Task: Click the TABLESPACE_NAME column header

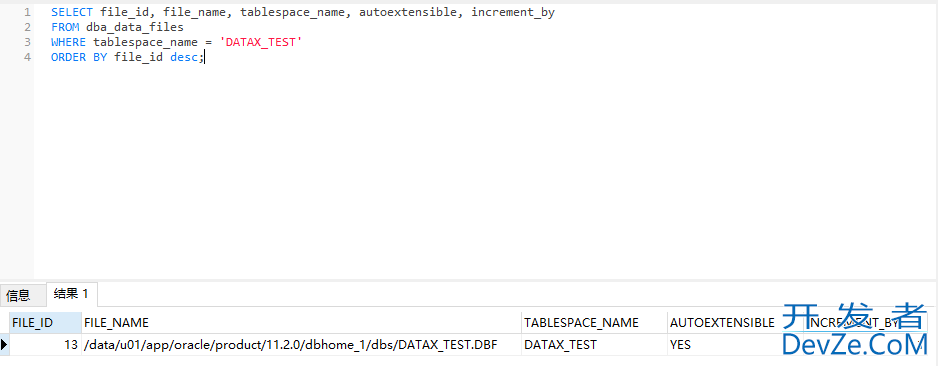Action: click(594, 323)
